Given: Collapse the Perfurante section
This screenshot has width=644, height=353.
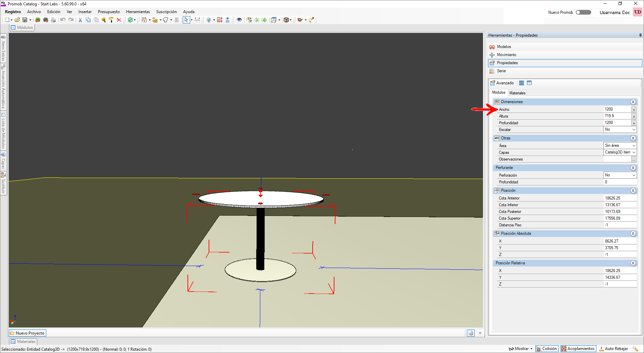Looking at the screenshot, I should [633, 168].
